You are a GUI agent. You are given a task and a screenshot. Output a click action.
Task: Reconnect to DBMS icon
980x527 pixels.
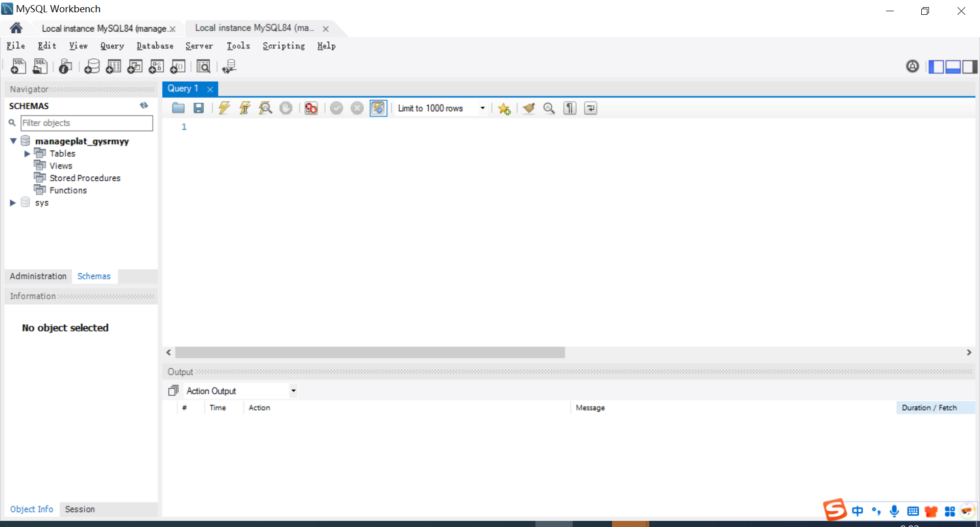click(229, 66)
